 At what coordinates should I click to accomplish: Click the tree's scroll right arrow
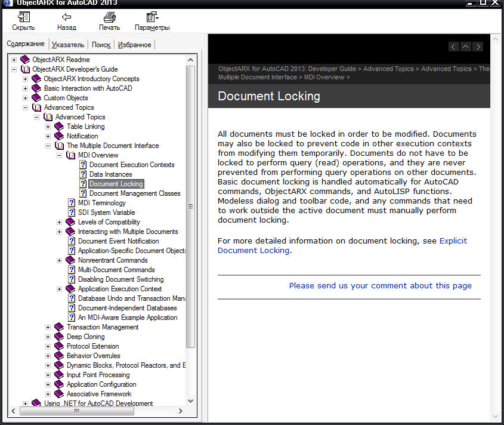pyautogui.click(x=181, y=411)
